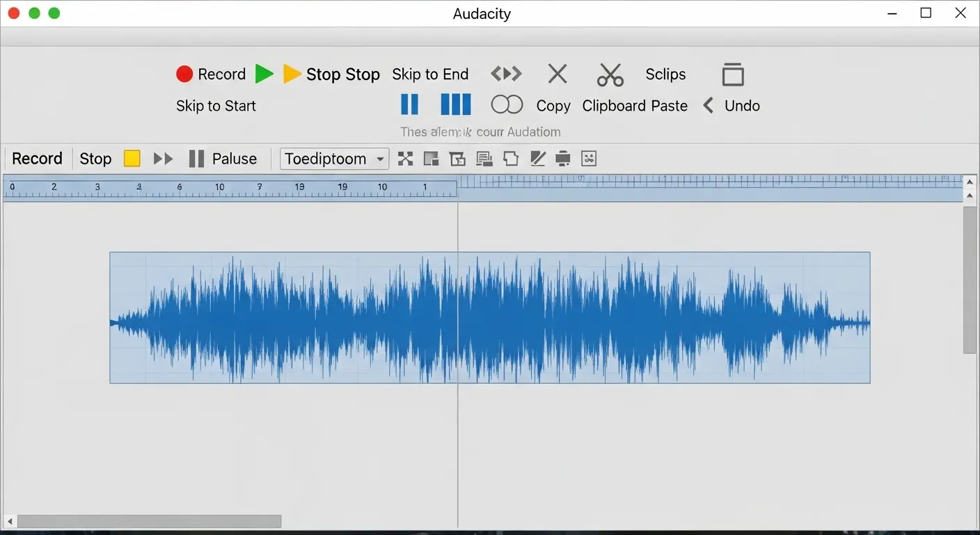Start playback with the green play triangle
The image size is (980, 535).
coord(264,74)
